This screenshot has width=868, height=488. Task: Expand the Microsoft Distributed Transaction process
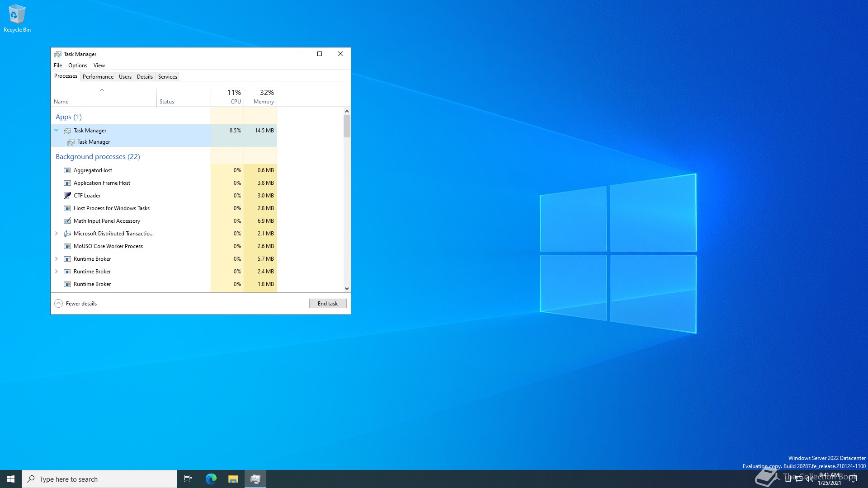(57, 234)
